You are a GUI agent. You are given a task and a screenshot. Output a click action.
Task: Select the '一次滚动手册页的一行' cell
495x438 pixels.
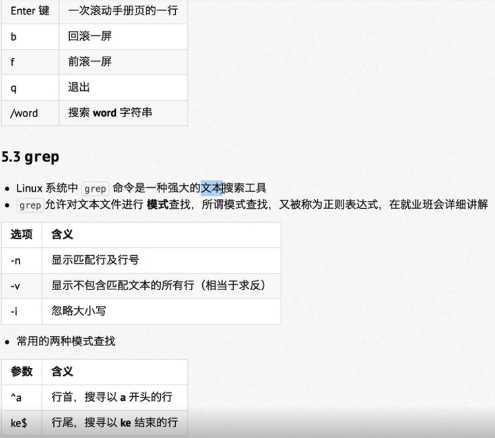pos(123,11)
